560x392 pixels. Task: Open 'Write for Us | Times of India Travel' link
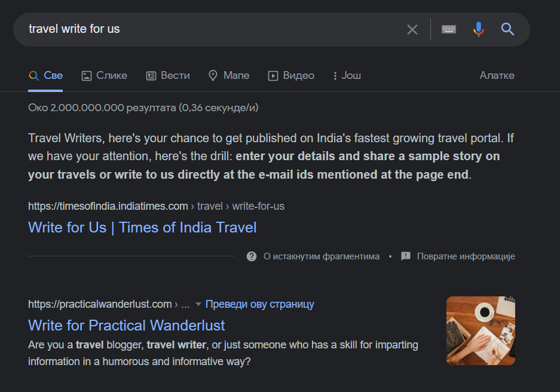[x=142, y=228]
